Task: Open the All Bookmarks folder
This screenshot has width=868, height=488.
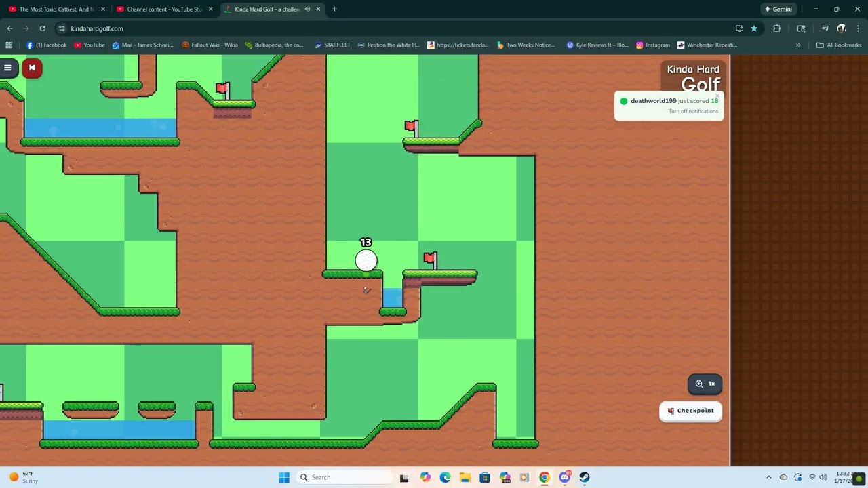Action: click(x=839, y=45)
